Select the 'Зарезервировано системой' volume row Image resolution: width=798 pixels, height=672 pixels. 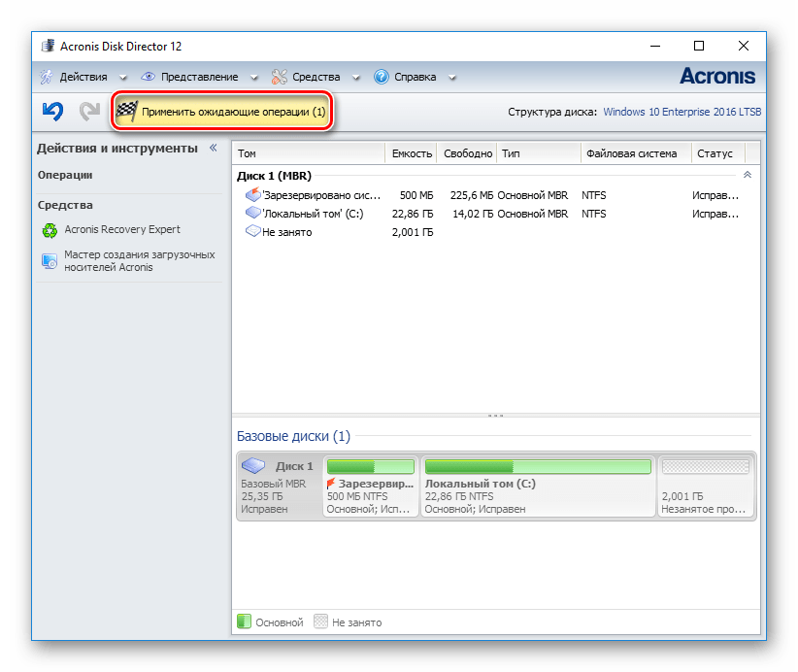click(320, 195)
